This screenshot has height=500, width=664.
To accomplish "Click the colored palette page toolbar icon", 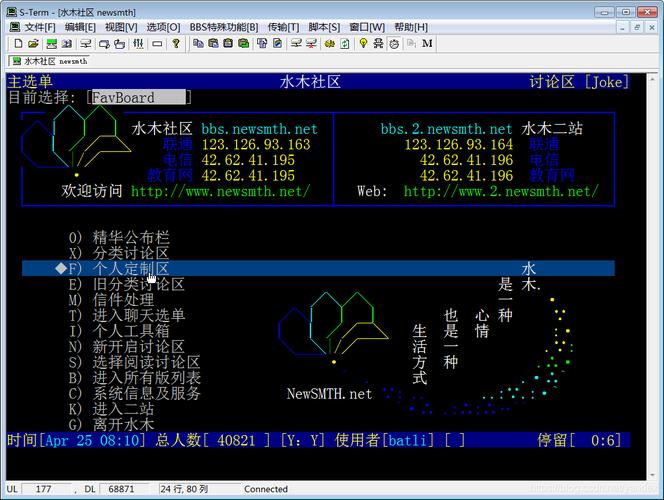I will (277, 43).
